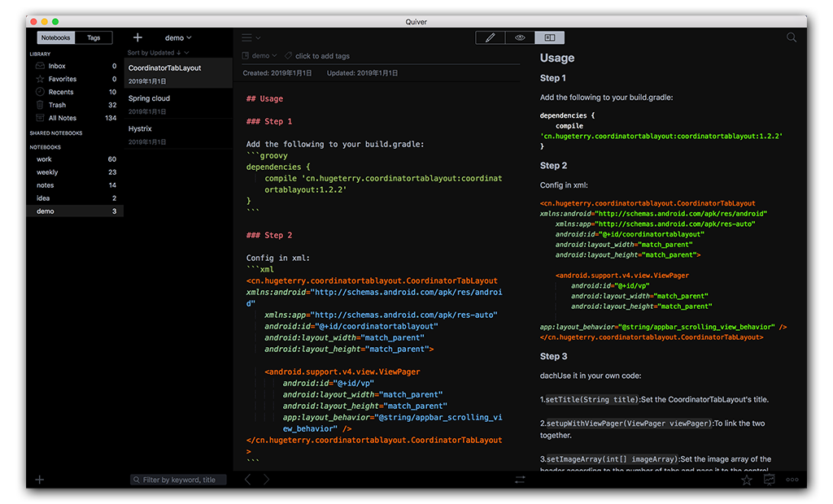Focus the Filter by keyword, title field

[x=178, y=480]
